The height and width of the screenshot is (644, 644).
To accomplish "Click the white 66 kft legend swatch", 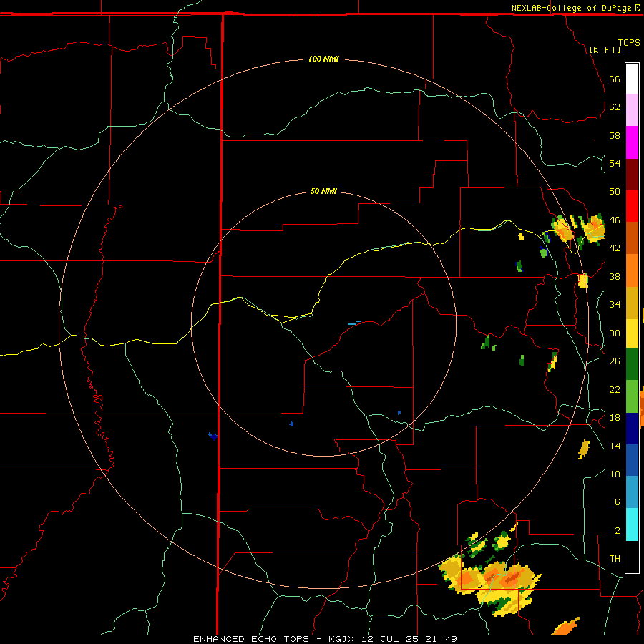I will click(632, 79).
